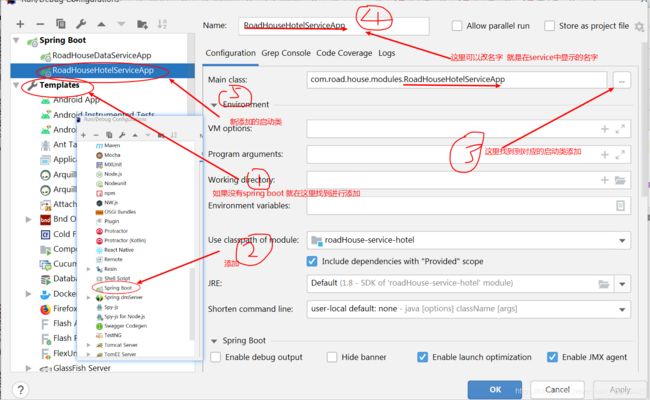650x400 pixels.
Task: Collapse the Spring Boot tree node
Action: coord(16,41)
